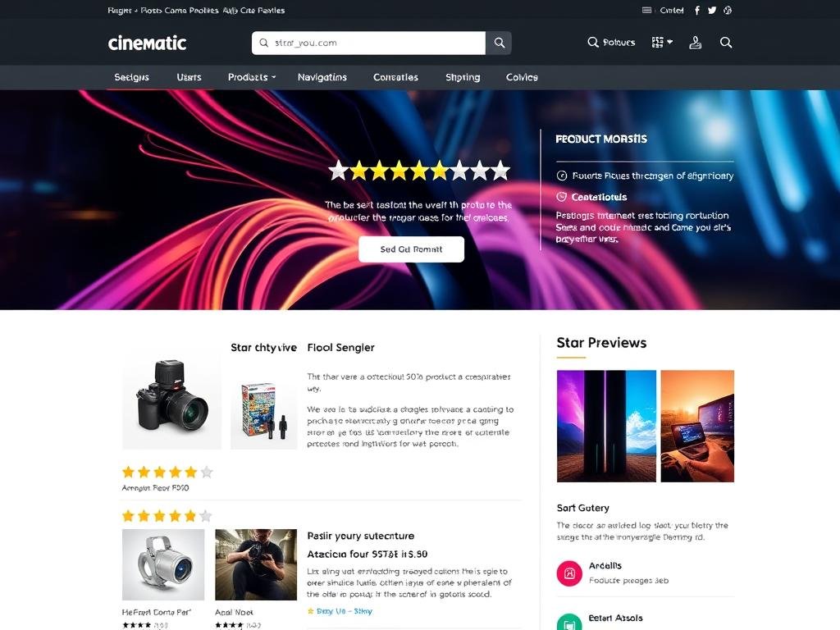This screenshot has height=630, width=840.
Task: Click the website search input field
Action: (368, 43)
